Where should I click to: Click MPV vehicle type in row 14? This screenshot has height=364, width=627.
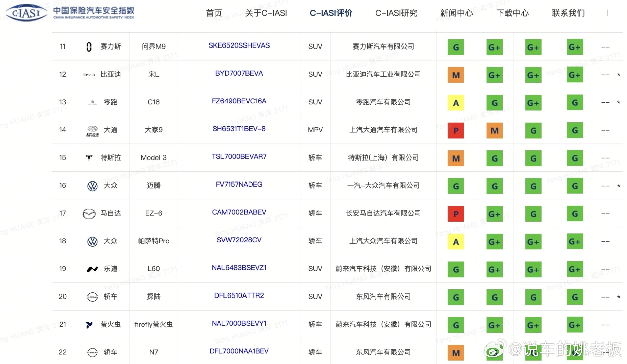point(315,130)
